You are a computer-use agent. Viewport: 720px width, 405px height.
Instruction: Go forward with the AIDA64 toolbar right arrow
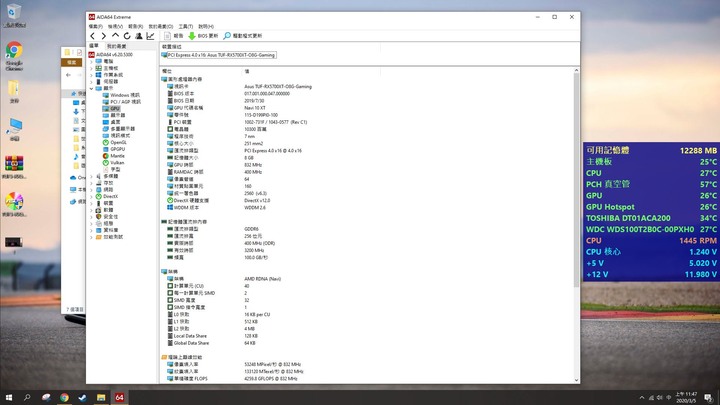tap(104, 36)
